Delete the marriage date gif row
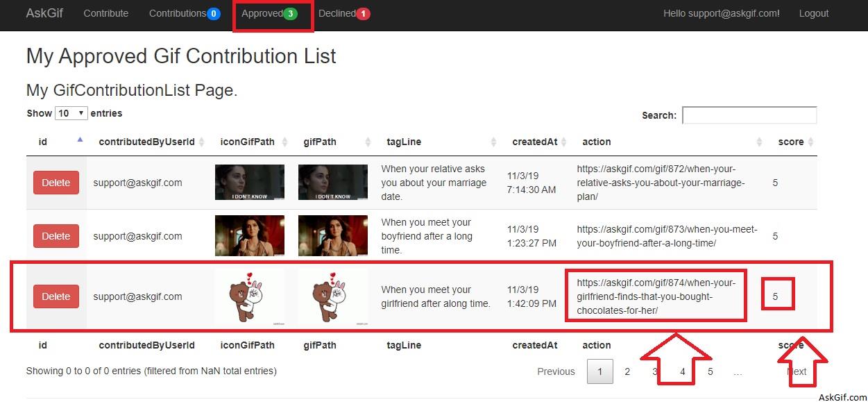Viewport: 868px width, 402px height. click(x=56, y=183)
